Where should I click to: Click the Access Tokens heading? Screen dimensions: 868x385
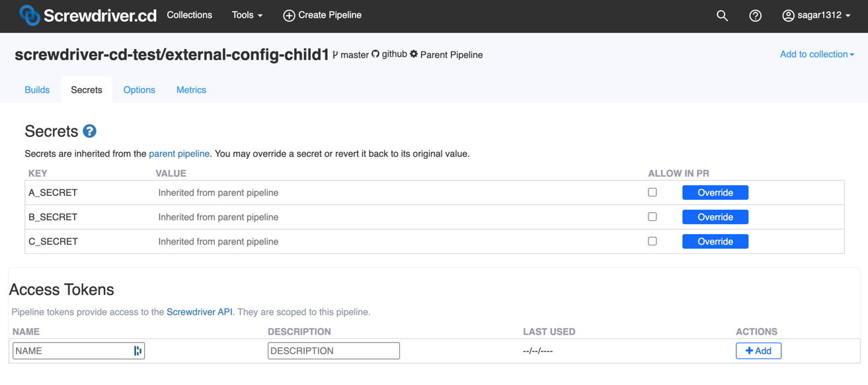click(61, 289)
